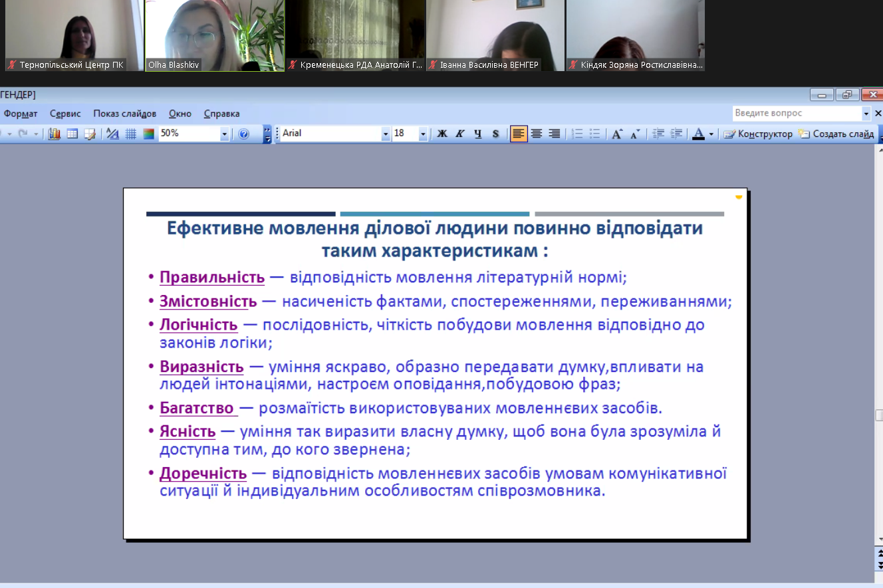This screenshot has height=588, width=883.
Task: Select Кіндяк Зоряна Ростиславівна video tile
Action: [x=635, y=35]
